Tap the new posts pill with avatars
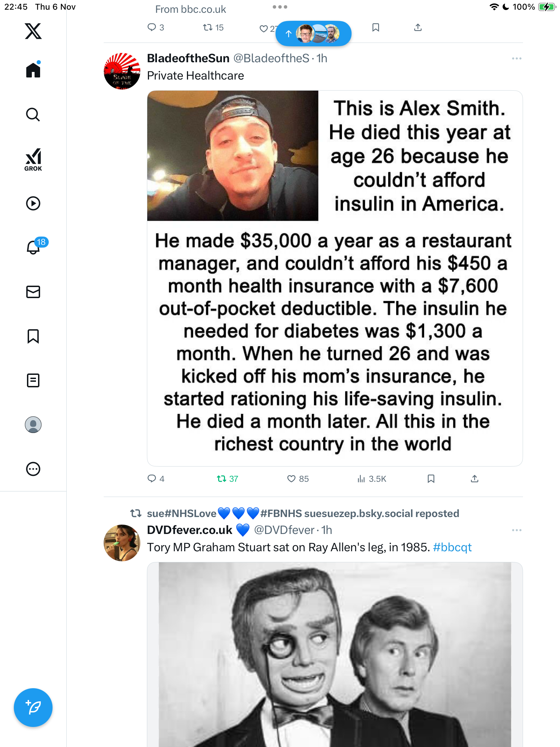This screenshot has height=747, width=560. (x=313, y=34)
